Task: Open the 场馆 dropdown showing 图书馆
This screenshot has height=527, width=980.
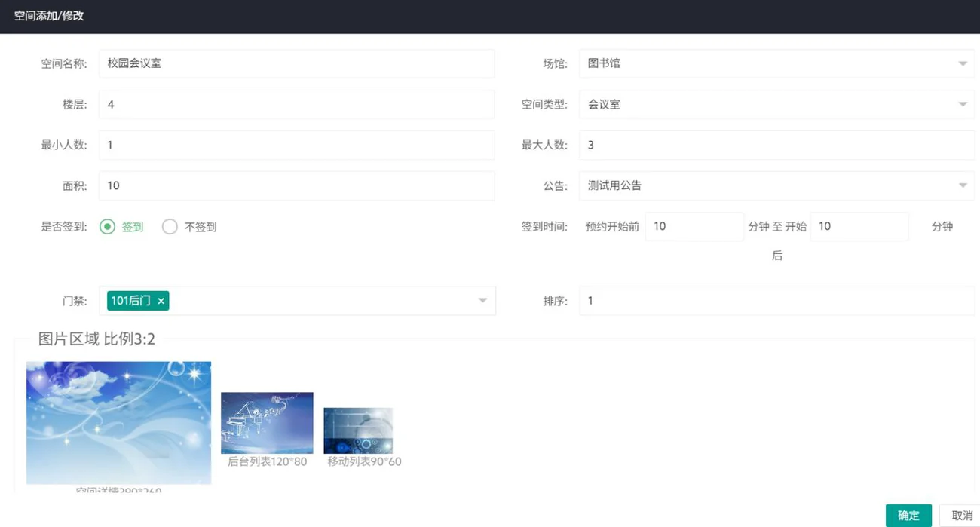Action: tap(776, 63)
